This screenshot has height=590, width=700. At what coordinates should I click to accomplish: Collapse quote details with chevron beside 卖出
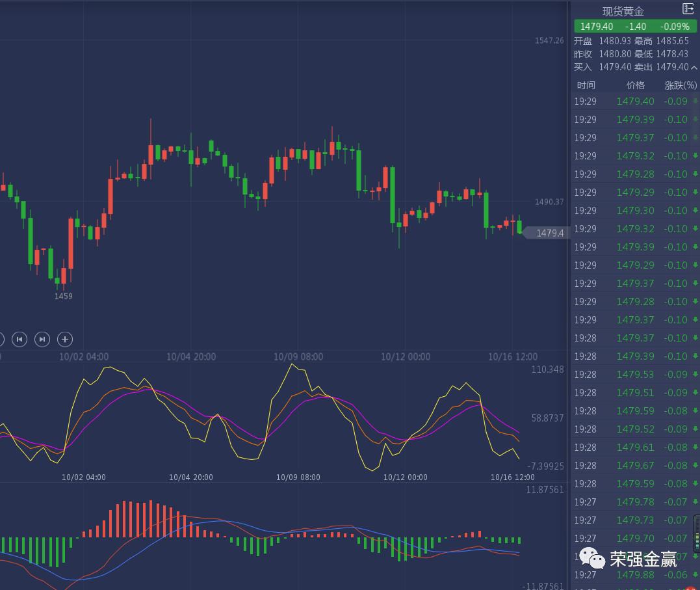(694, 68)
